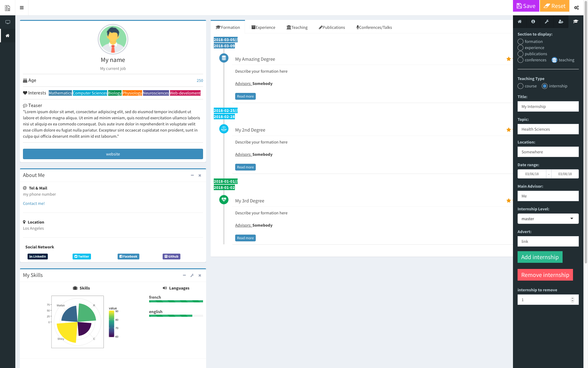Drag the age slider value 250
Viewport: 588px width, 368px height.
200,80
